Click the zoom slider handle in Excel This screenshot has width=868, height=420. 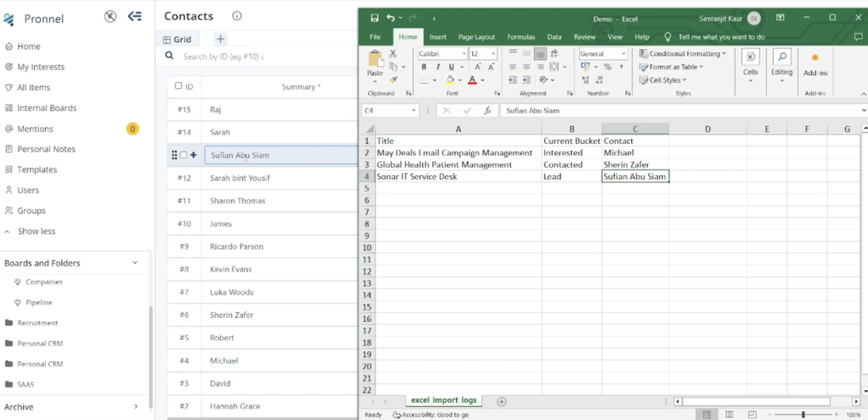pyautogui.click(x=803, y=414)
